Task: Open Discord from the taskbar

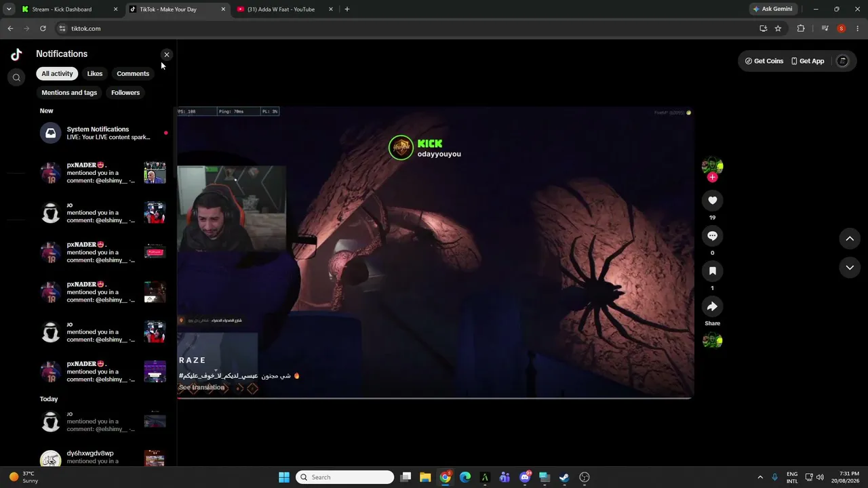Action: pos(525,477)
